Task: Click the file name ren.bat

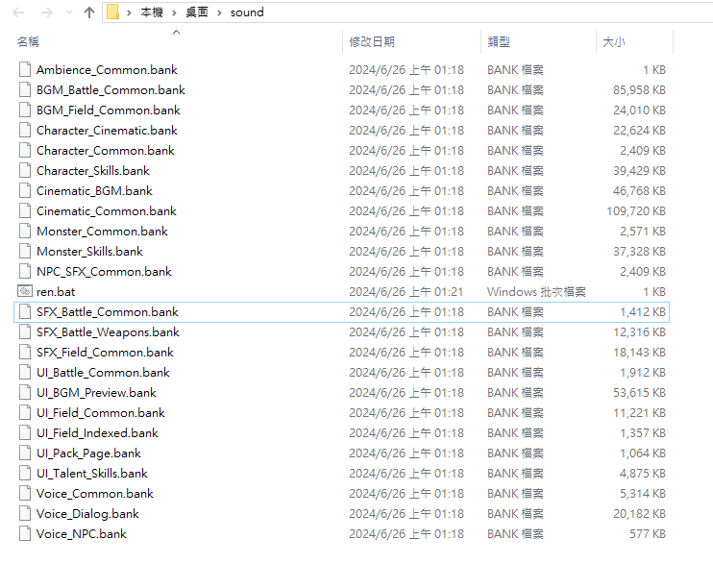Action: (56, 291)
